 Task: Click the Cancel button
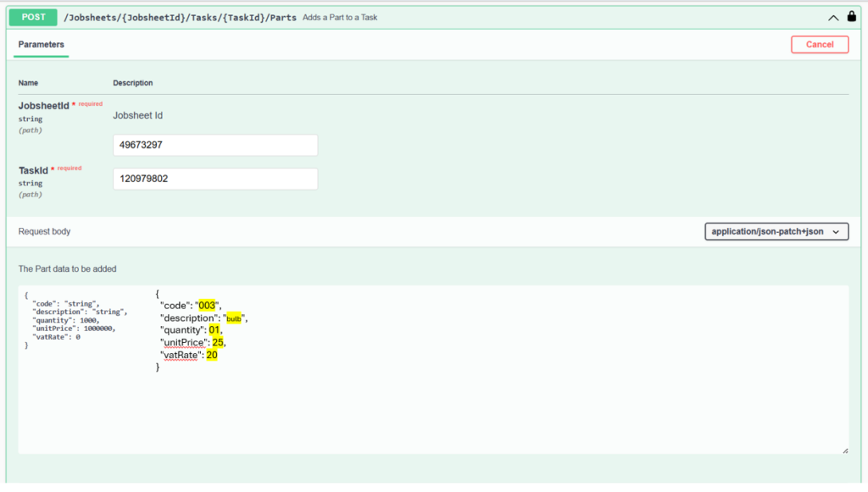tap(819, 44)
